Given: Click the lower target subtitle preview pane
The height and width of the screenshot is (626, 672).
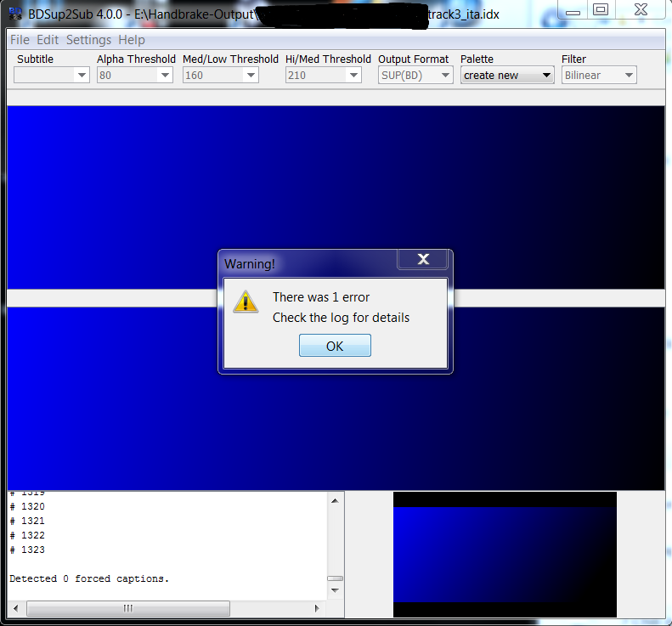Looking at the screenshot, I should point(336,398).
